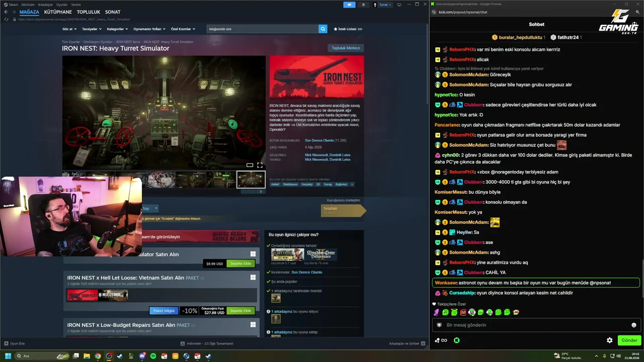
Task: Open Oynamanın Yolları dropdown
Action: (x=149, y=29)
